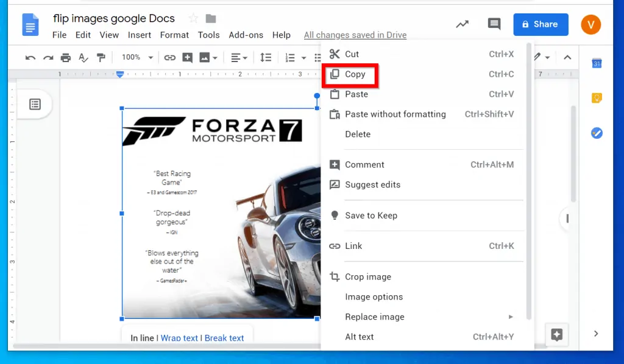Expand the side panel chevron

[x=596, y=334]
